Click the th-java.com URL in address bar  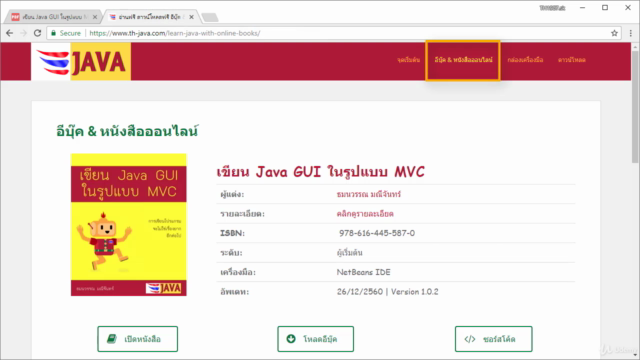174,33
